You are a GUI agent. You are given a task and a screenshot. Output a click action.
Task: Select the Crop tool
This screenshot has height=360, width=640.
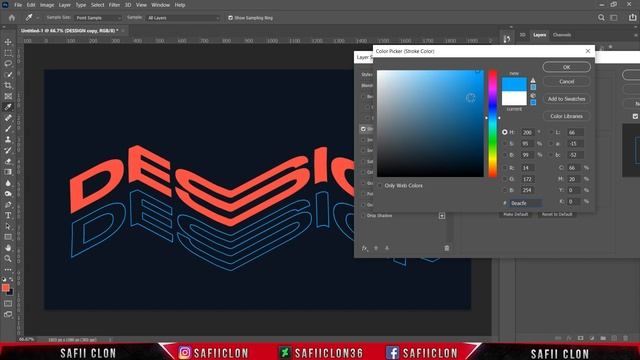point(8,85)
